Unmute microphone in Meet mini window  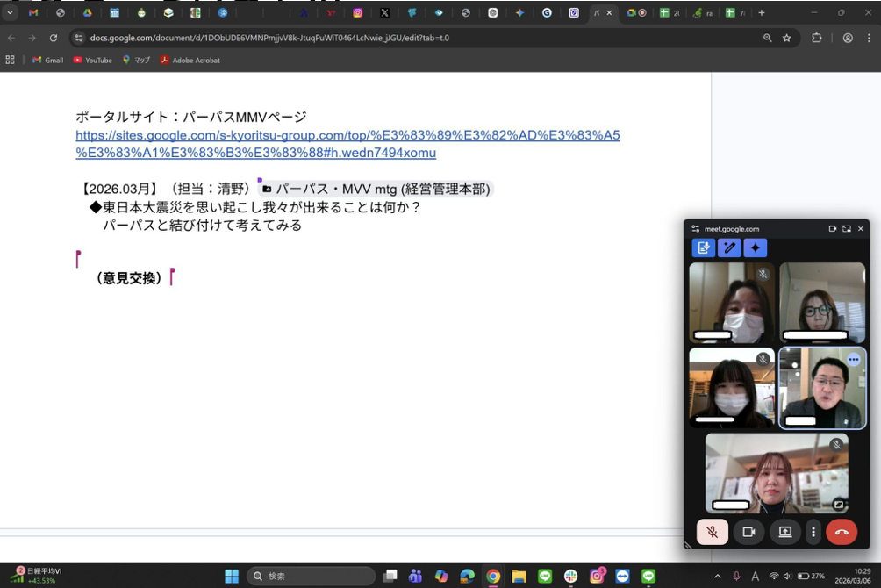pyautogui.click(x=713, y=532)
